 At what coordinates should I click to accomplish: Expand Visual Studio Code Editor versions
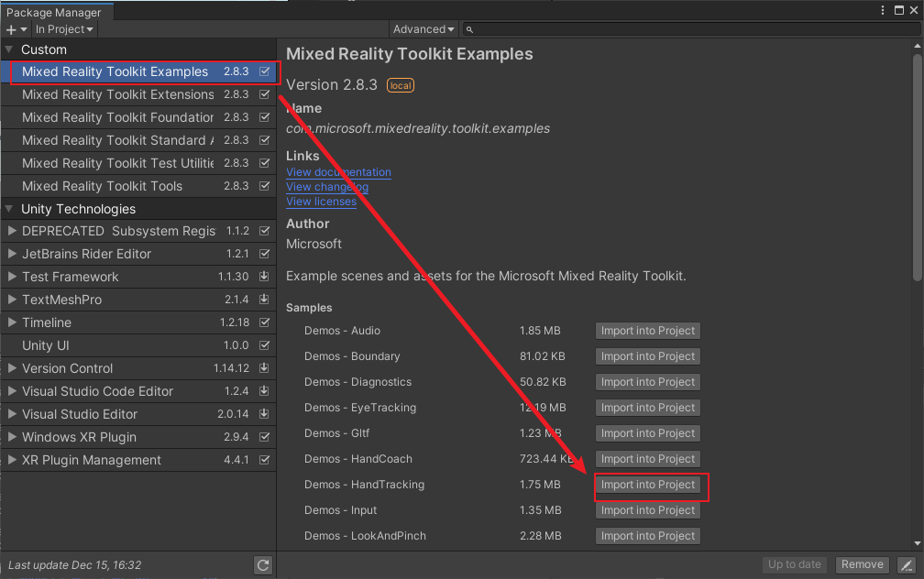point(12,391)
